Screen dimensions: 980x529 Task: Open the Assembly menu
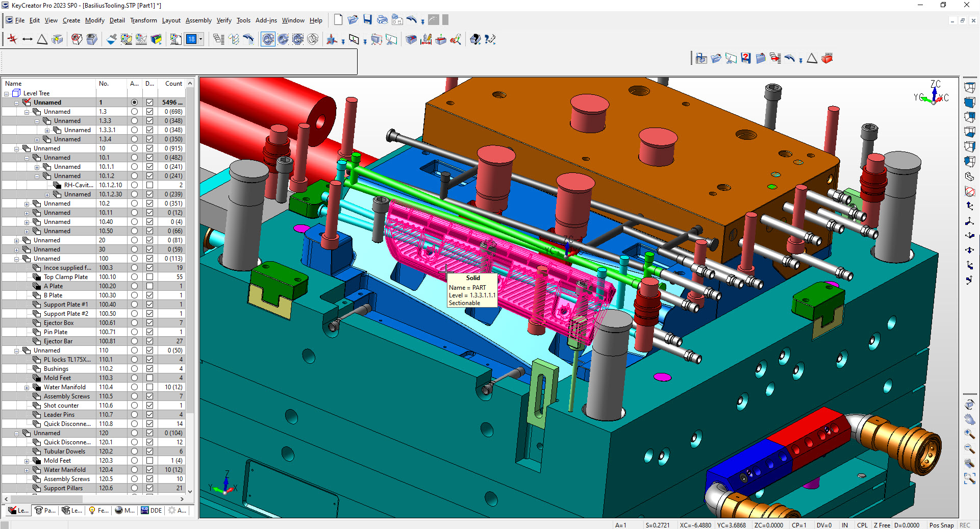click(198, 20)
